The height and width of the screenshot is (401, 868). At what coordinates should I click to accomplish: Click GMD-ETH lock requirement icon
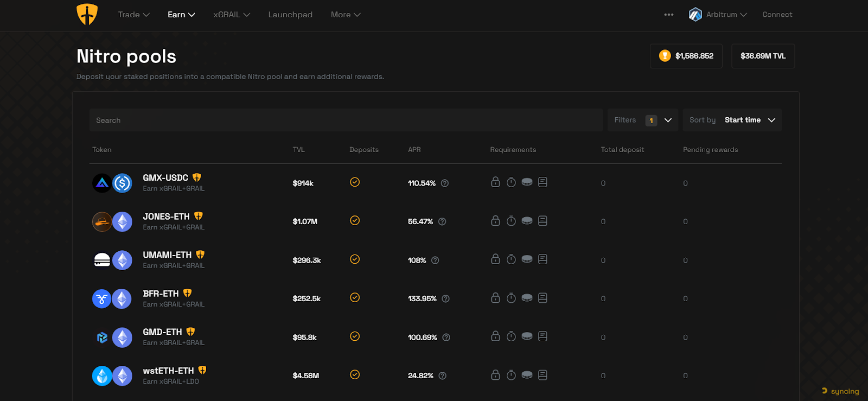pos(495,336)
